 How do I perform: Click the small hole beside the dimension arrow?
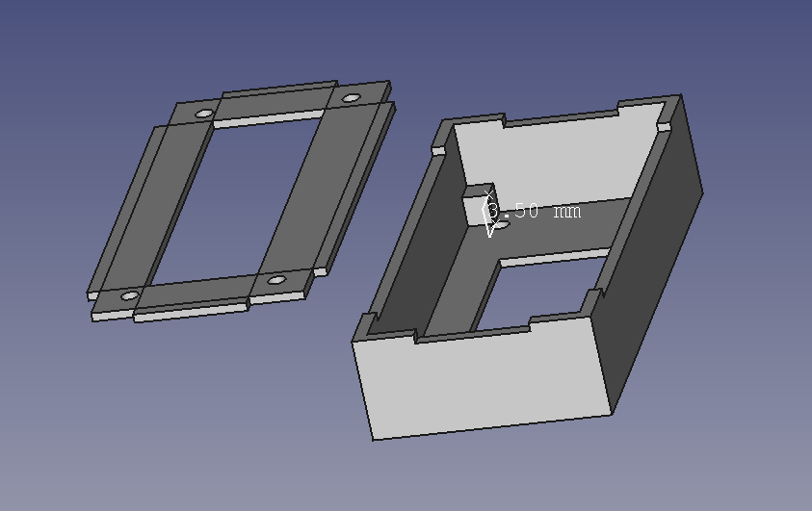[x=503, y=225]
